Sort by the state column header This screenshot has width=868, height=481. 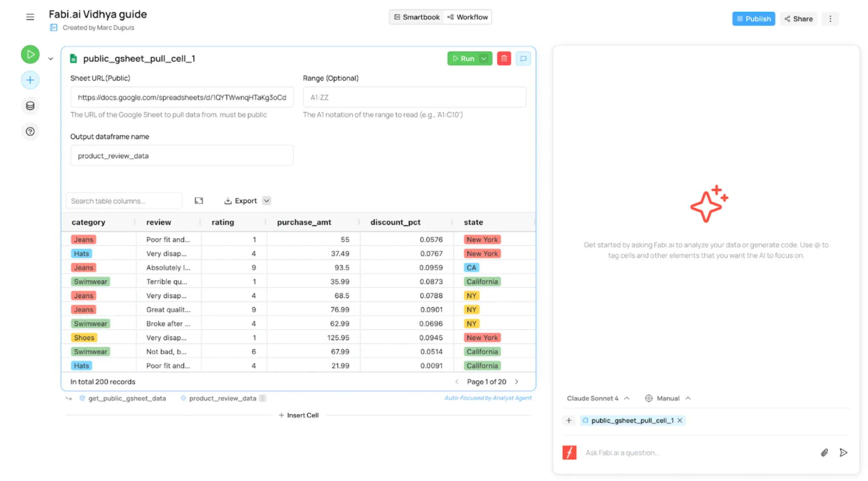[473, 222]
